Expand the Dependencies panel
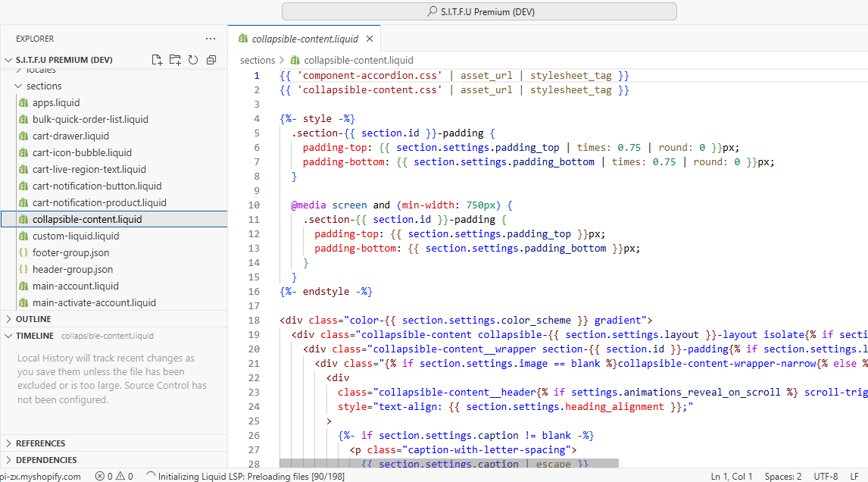This screenshot has height=482, width=868. point(46,460)
